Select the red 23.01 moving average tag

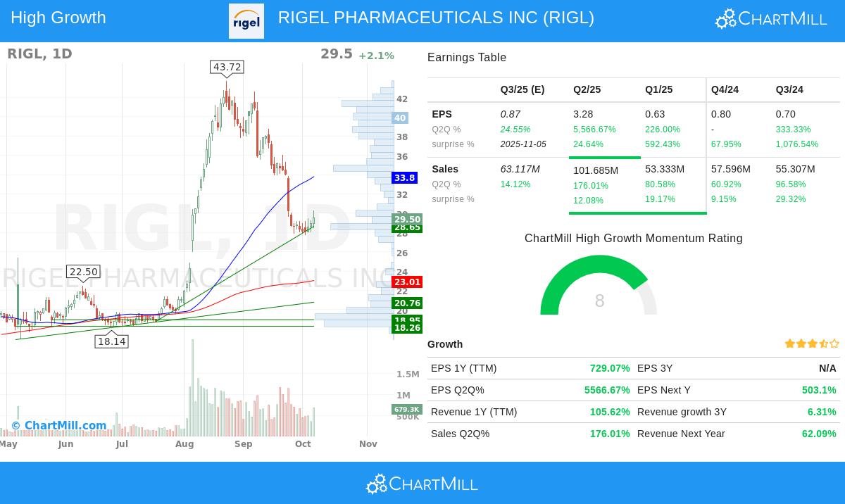(x=407, y=282)
